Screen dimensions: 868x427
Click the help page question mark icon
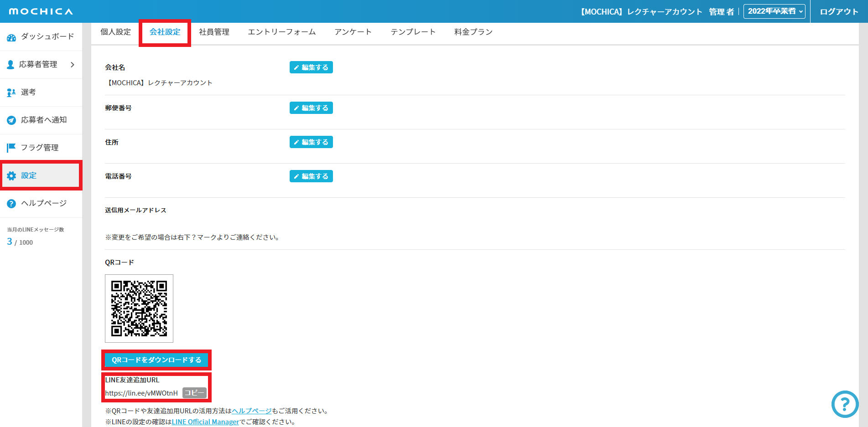tap(11, 204)
